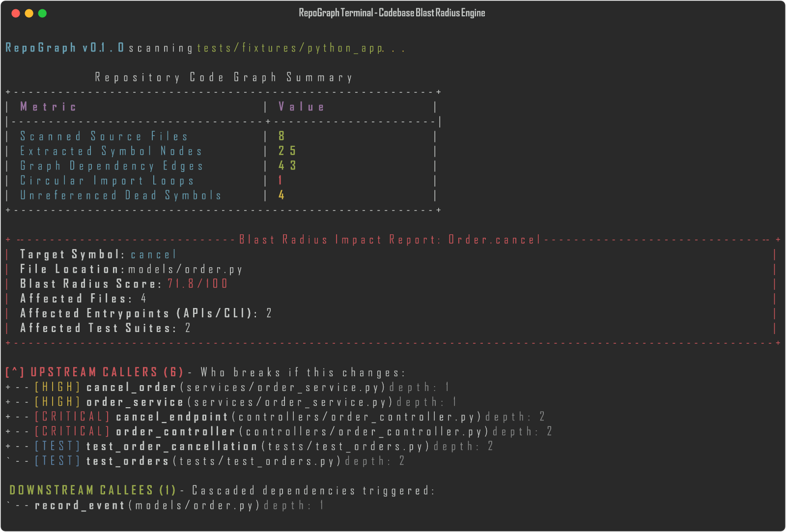Click the yellow minimize window button
786x532 pixels.
(29, 13)
